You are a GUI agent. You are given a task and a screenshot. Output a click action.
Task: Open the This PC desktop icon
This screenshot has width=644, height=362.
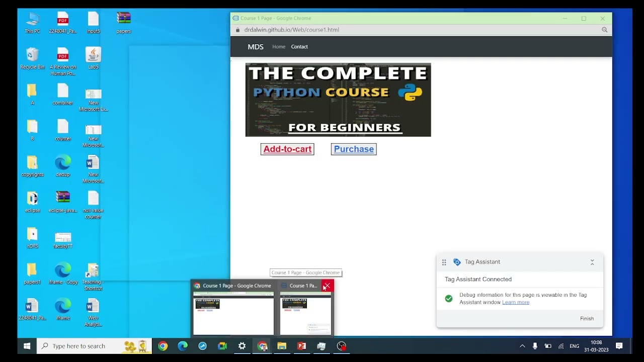(x=32, y=23)
